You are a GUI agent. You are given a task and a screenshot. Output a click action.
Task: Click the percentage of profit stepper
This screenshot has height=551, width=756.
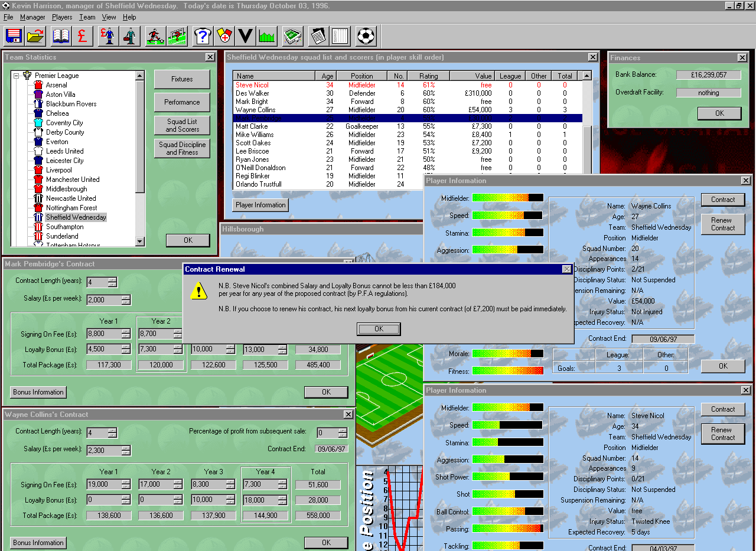click(343, 433)
